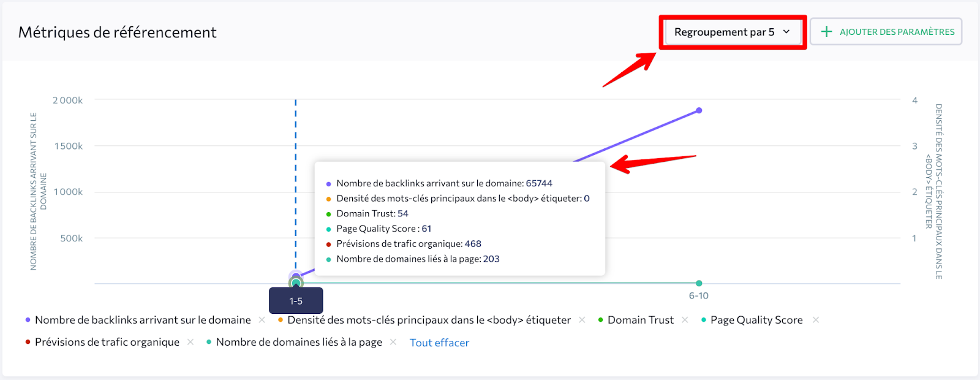Toggle Nombre de backlinks legend item

tap(142, 320)
